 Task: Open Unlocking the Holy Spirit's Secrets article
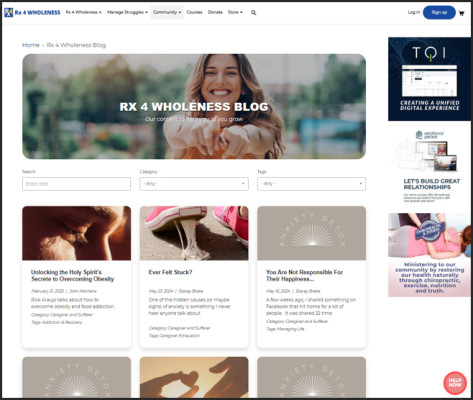click(x=73, y=275)
